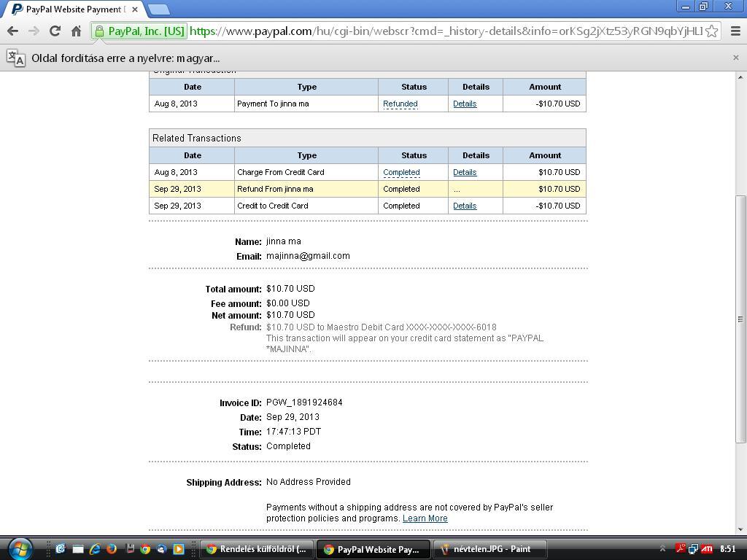
Task: Open Completed status for Charge From Credit Card
Action: point(401,172)
